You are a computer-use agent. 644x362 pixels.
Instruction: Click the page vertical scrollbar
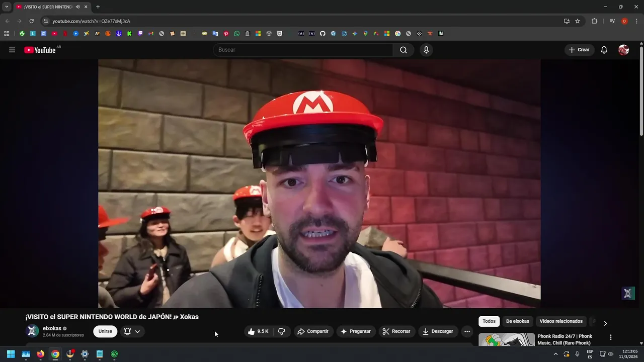tap(641, 90)
